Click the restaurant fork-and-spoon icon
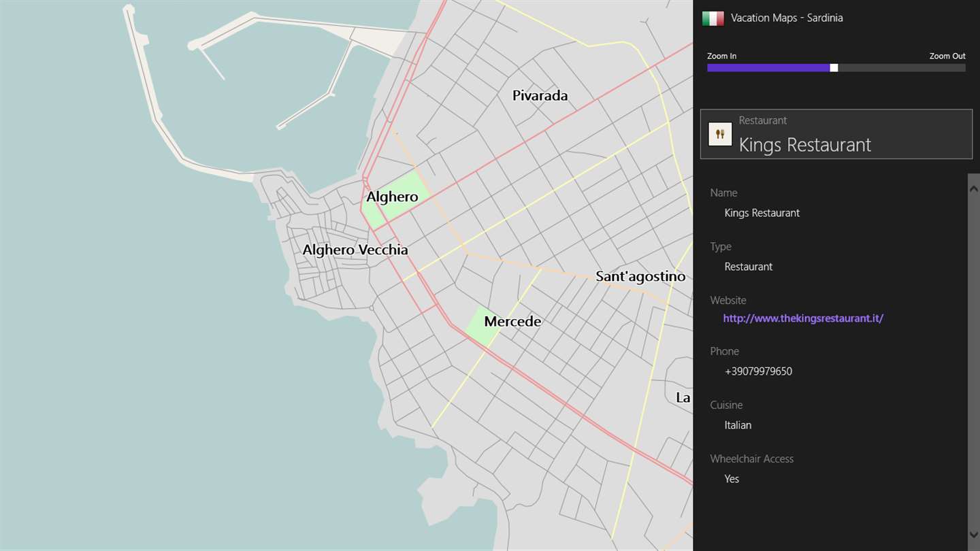980x551 pixels. [x=720, y=134]
